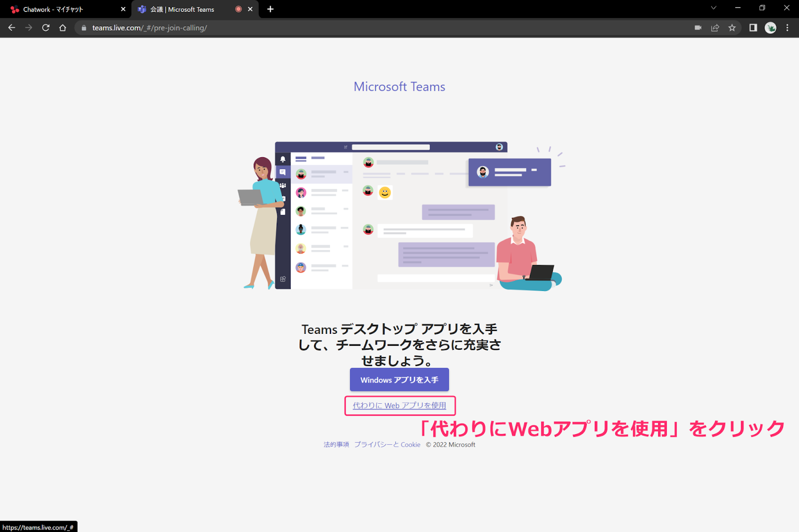This screenshot has width=799, height=532.
Task: Reload the Teams page
Action: click(45, 28)
